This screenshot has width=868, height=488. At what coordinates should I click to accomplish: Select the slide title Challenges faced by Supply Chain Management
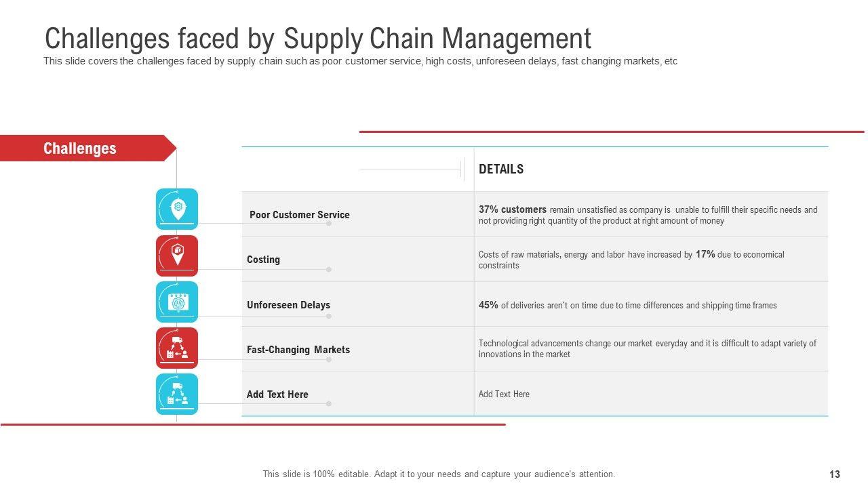tap(317, 38)
